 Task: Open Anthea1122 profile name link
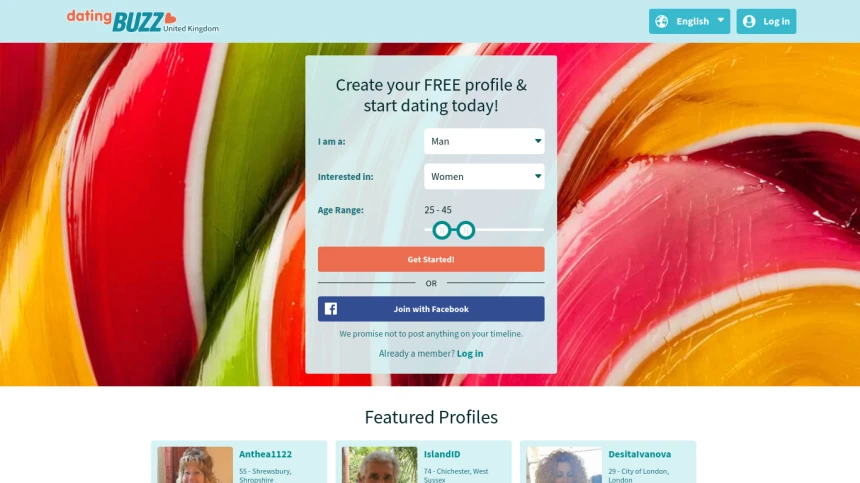[265, 454]
